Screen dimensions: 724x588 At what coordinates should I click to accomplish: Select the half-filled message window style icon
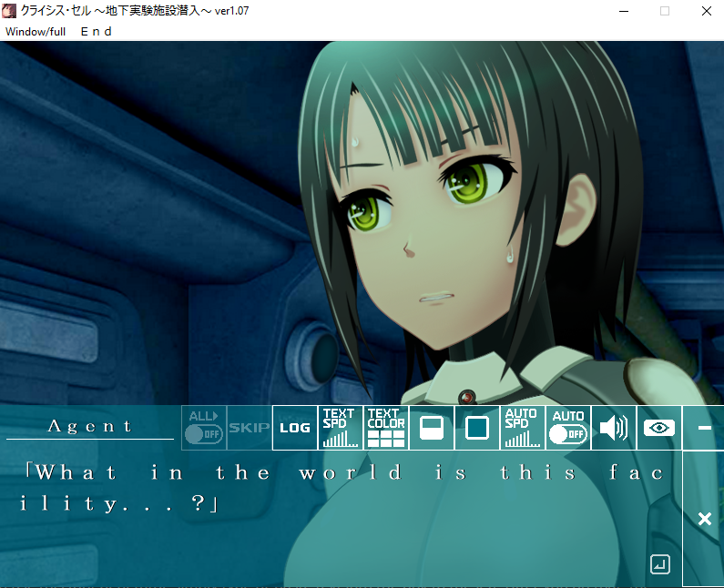click(x=432, y=428)
